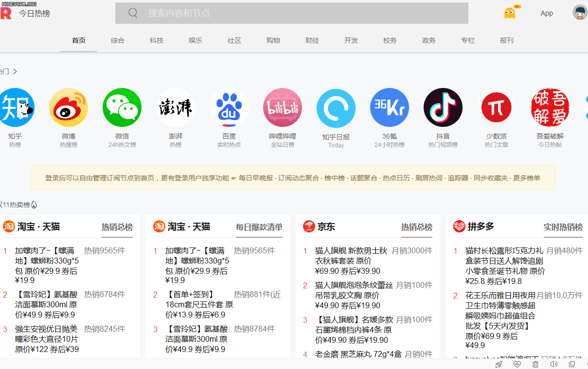Switch to the 报刊 tab
The height and width of the screenshot is (369, 588).
(x=507, y=40)
